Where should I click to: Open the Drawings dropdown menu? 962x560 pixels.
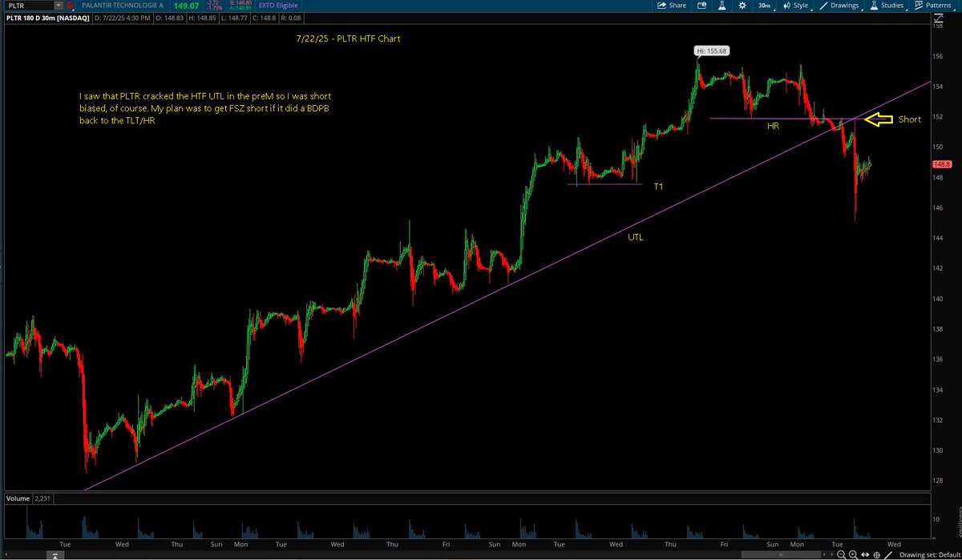coord(840,6)
